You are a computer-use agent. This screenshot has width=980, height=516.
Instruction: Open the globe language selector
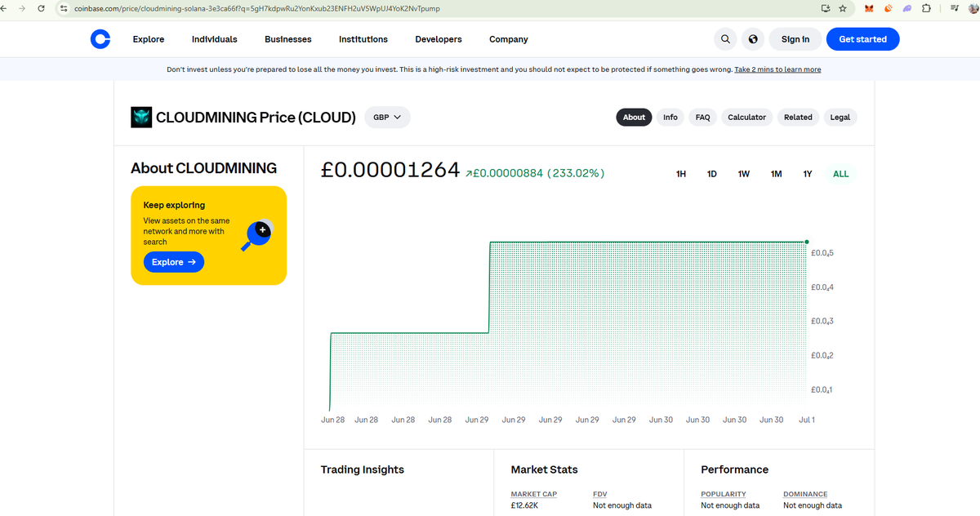tap(753, 39)
